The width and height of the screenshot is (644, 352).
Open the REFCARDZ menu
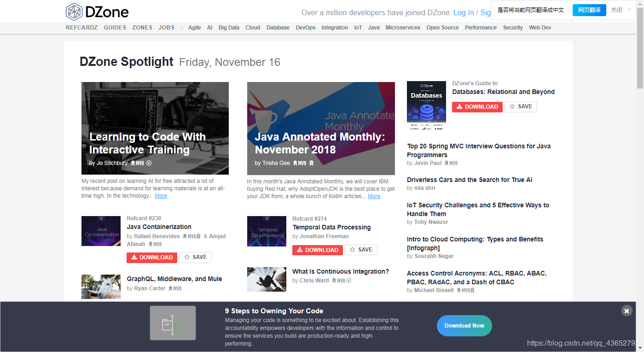pos(82,28)
